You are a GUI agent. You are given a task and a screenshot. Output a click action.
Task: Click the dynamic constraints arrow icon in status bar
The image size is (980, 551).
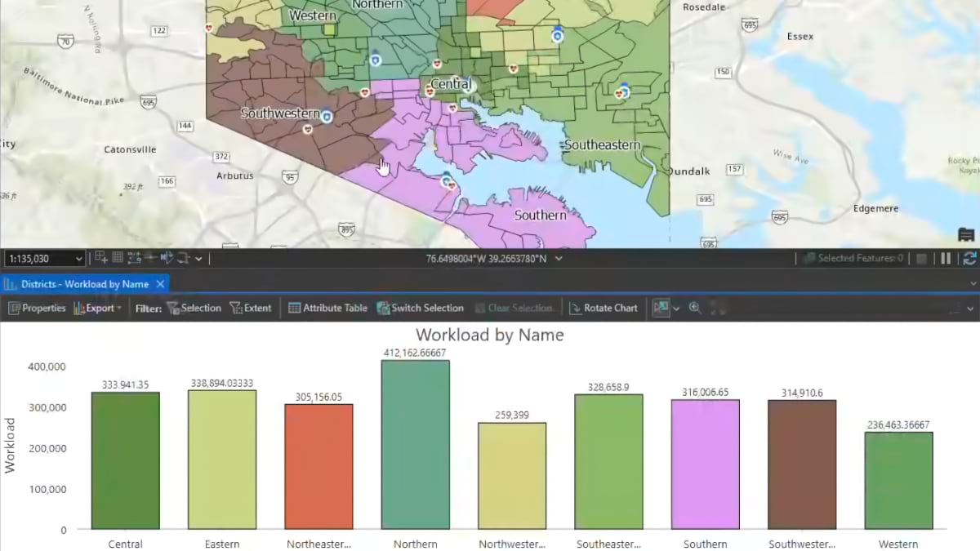[167, 258]
